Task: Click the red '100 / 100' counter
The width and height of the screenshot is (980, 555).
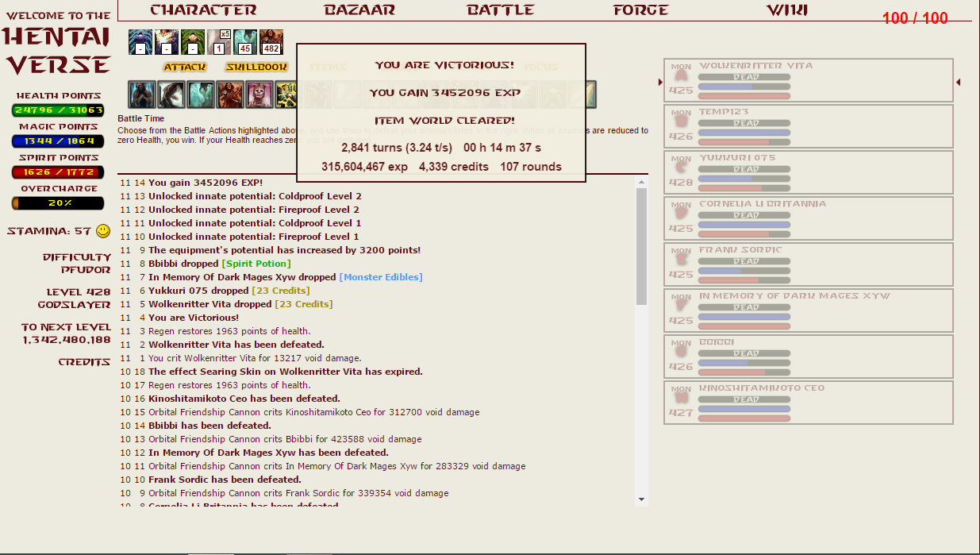Action: 915,18
